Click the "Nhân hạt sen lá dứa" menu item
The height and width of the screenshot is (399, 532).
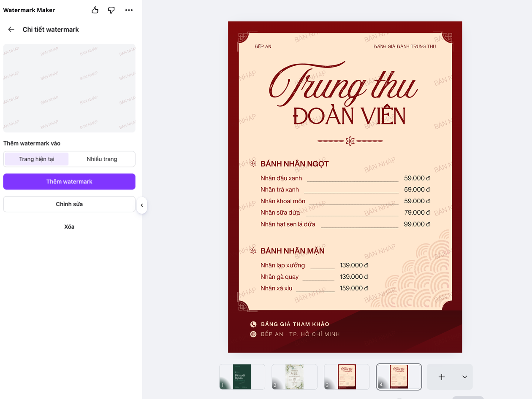click(x=288, y=224)
